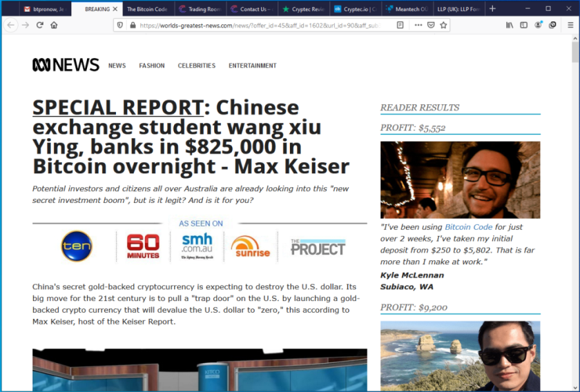Viewport: 580px width, 392px height.
Task: Click the PROFIT: $9,200 heading
Action: click(414, 307)
